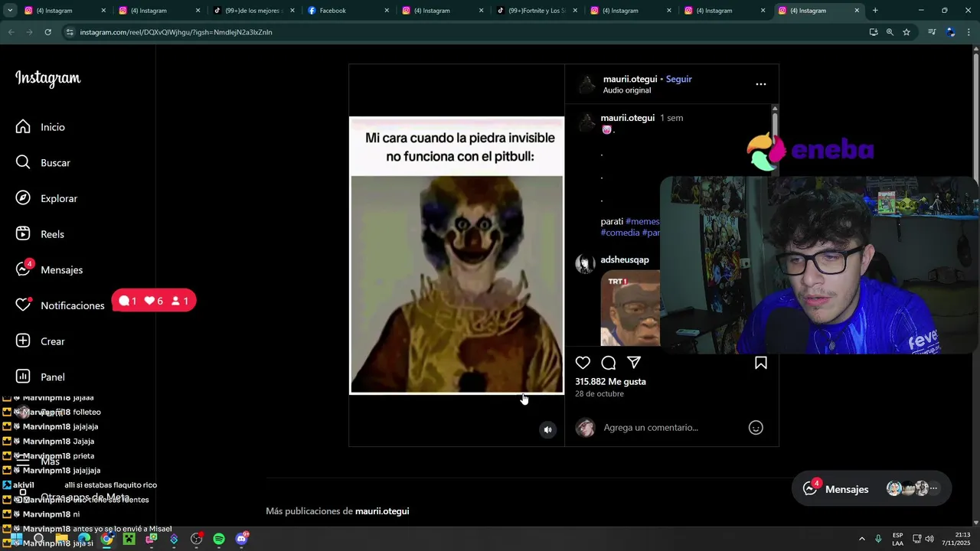
Task: Click maurii.otegui in Más publicaciones heading
Action: pos(382,511)
